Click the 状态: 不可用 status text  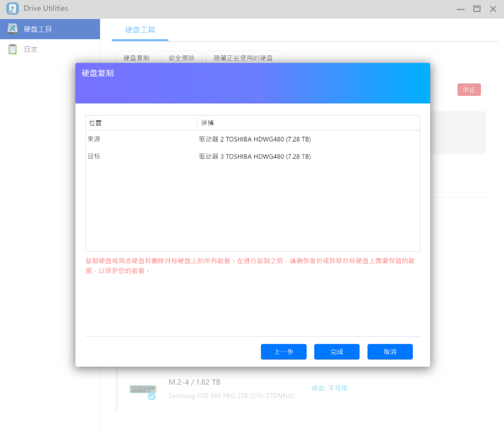(x=329, y=388)
